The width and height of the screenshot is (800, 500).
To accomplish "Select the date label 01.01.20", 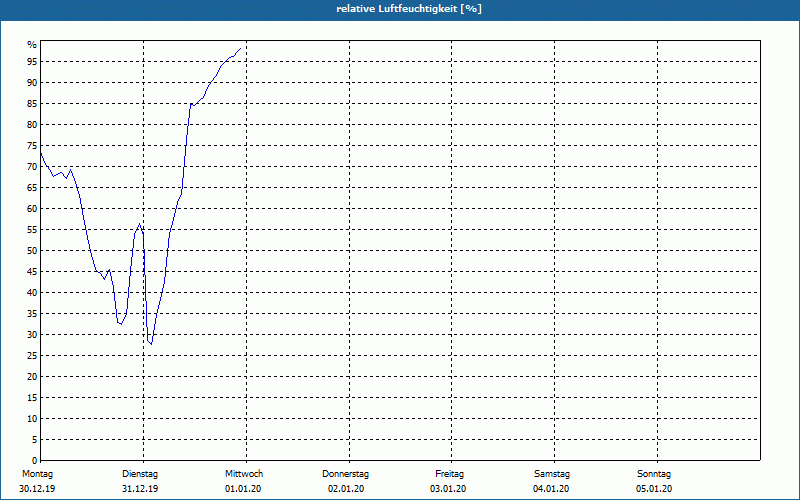I will (x=243, y=489).
